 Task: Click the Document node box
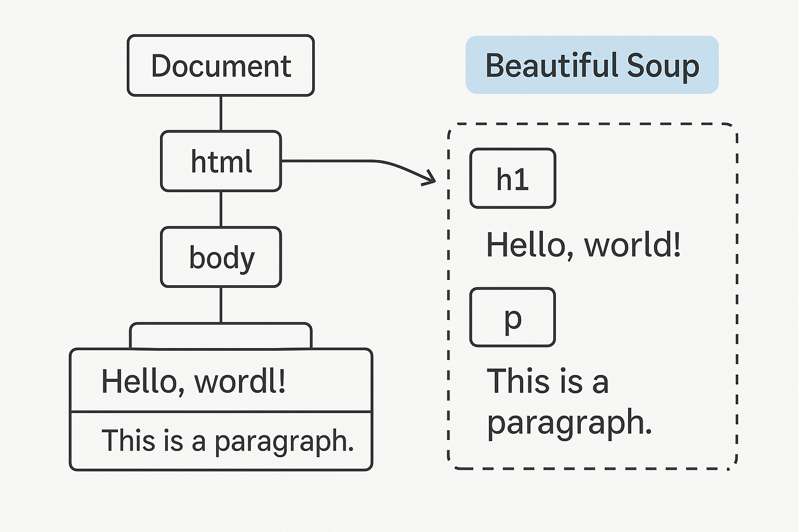coord(221,65)
